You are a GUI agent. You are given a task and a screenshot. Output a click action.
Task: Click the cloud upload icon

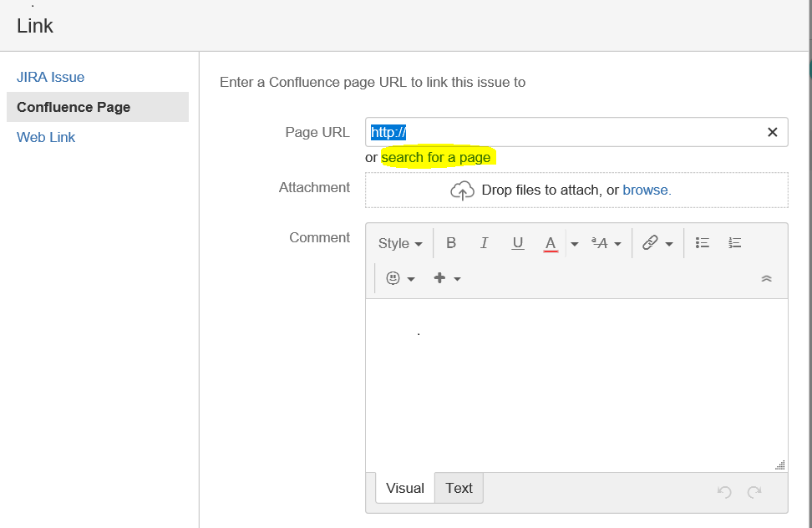[x=462, y=190]
